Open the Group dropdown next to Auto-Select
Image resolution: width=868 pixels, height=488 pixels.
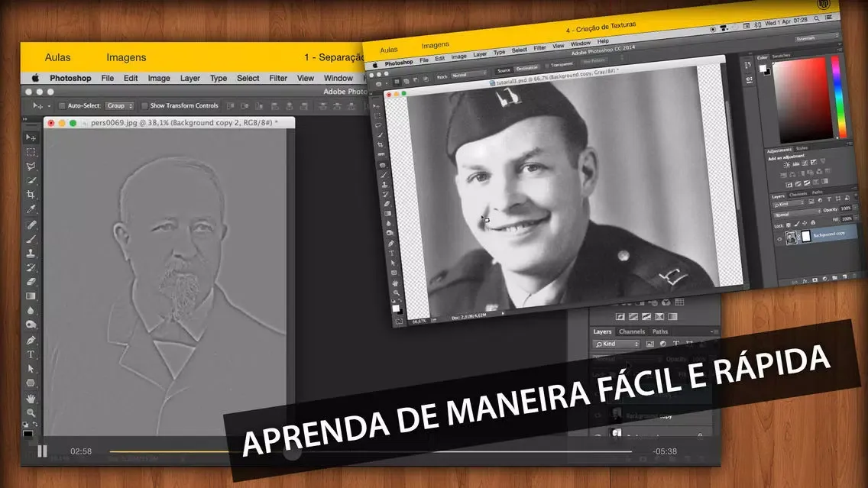point(120,105)
